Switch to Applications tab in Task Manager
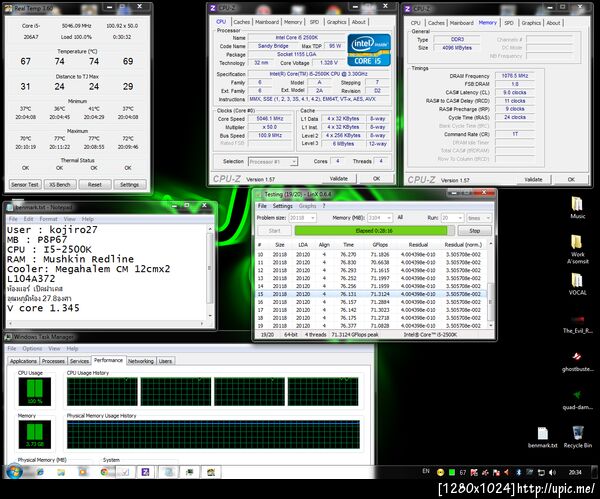 pos(23,361)
